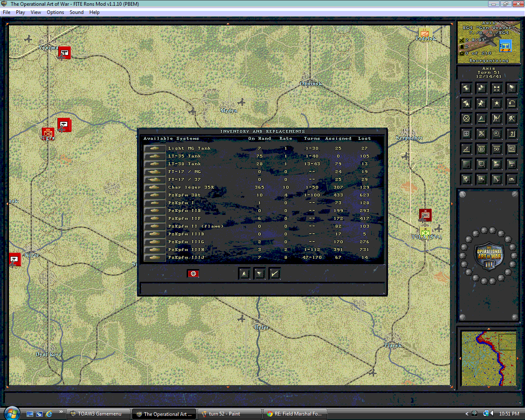525x420 pixels.
Task: Open the Play menu
Action: (21, 12)
